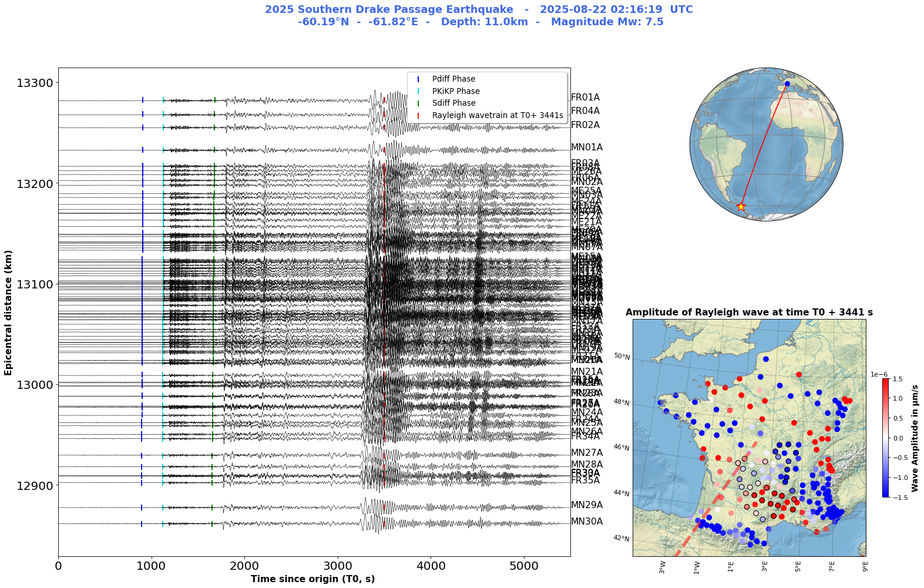
Task: Click the 'Epicentral distance (km)' y-axis label
Action: point(8,312)
